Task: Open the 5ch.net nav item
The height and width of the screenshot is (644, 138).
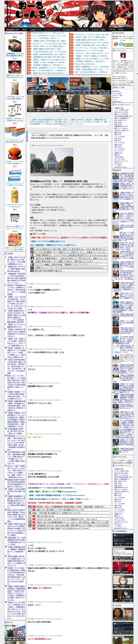Action: pos(112,30)
